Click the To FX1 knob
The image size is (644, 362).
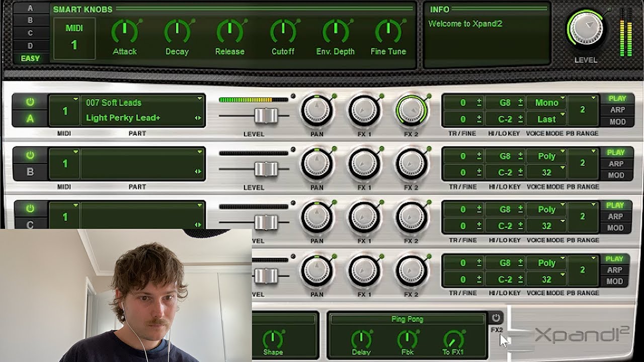pos(453,338)
